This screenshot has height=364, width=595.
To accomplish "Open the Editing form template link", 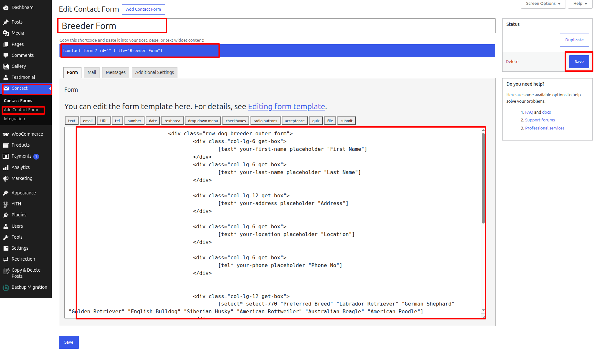I will (x=286, y=106).
